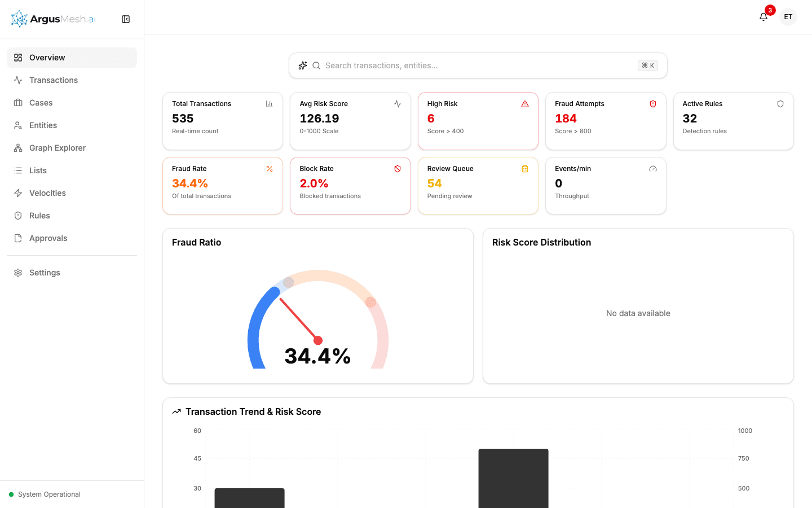The image size is (812, 508).
Task: Click the clock icon on Active Rules card
Action: 780,104
